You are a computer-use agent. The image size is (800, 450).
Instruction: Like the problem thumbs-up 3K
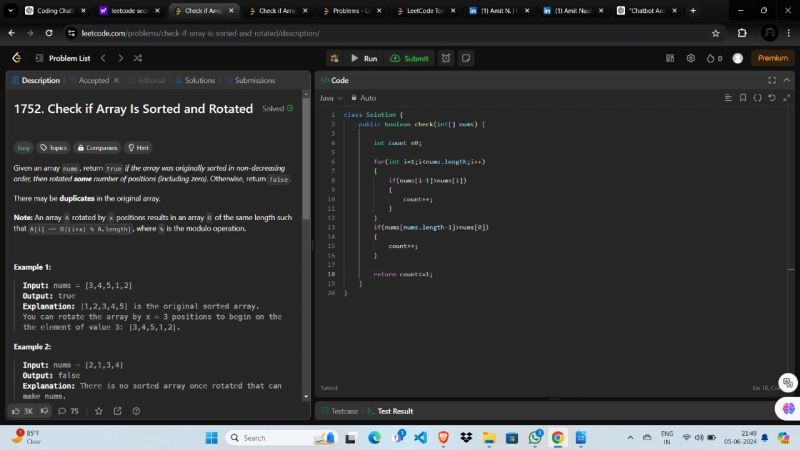click(22, 411)
